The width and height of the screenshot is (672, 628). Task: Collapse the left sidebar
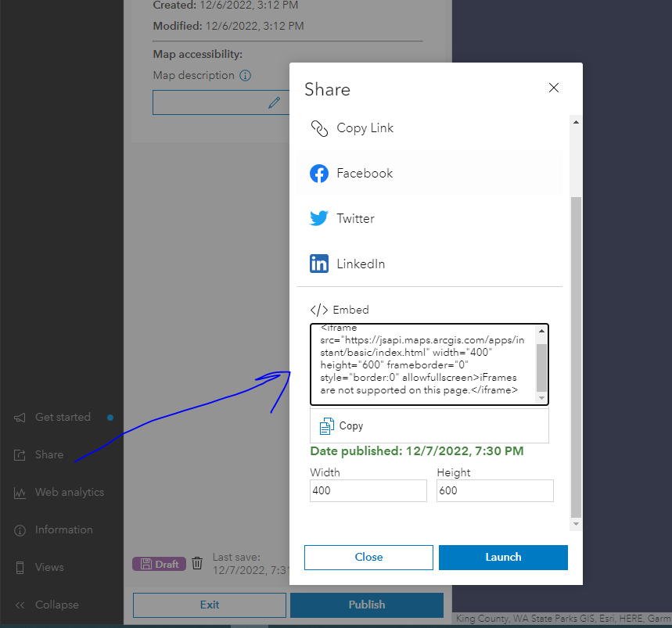coord(19,605)
